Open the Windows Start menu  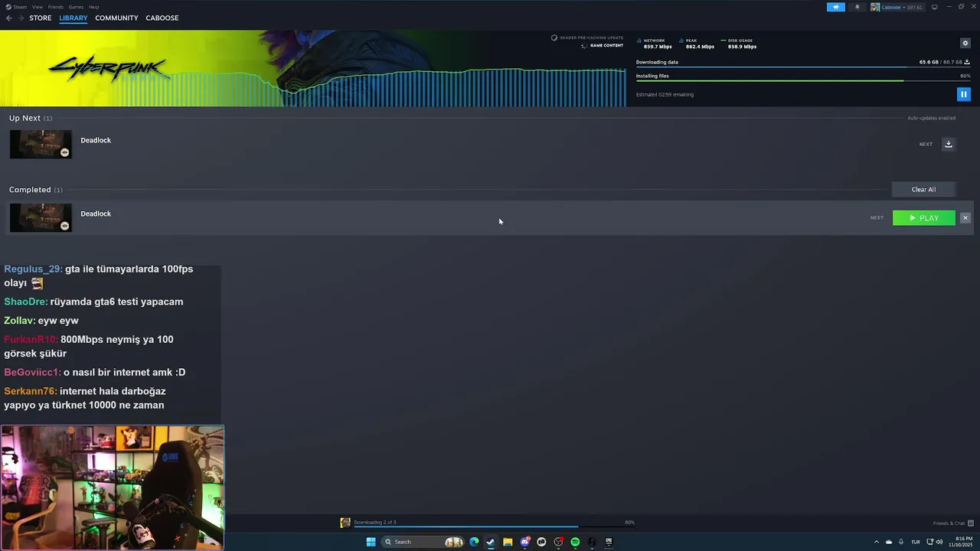pyautogui.click(x=371, y=542)
